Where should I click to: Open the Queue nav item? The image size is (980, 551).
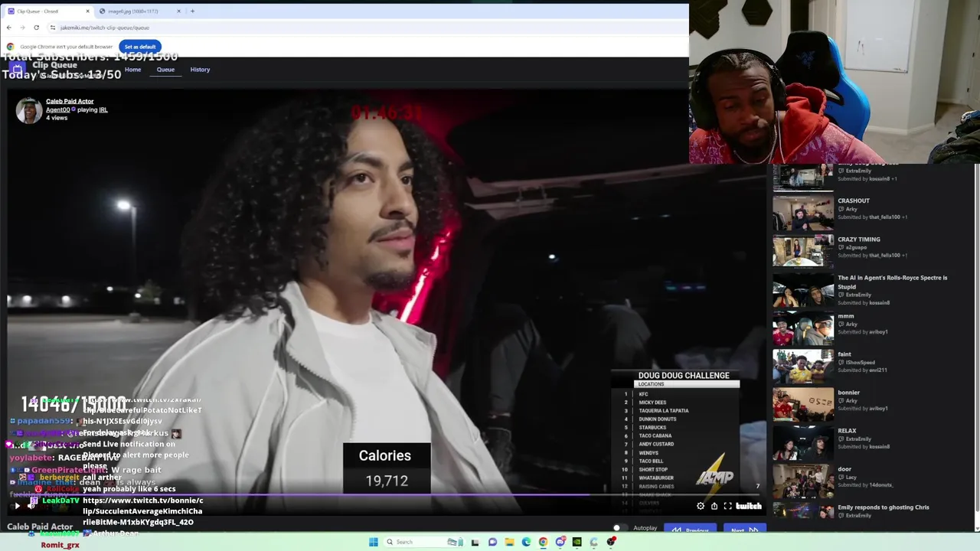tap(165, 70)
